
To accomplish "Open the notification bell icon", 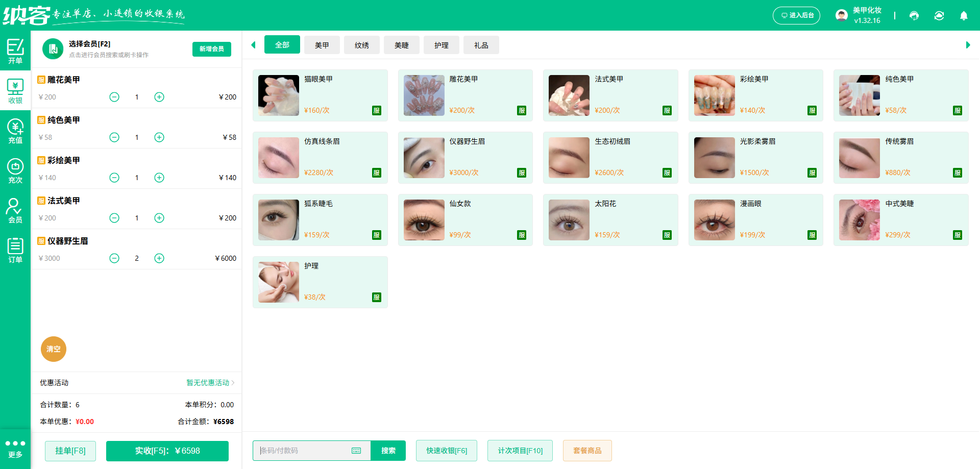I will (x=964, y=16).
